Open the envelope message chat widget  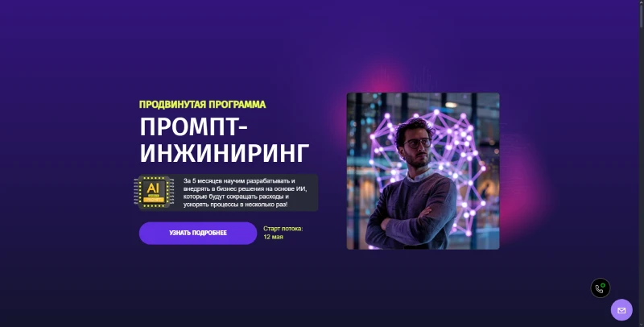coord(621,310)
